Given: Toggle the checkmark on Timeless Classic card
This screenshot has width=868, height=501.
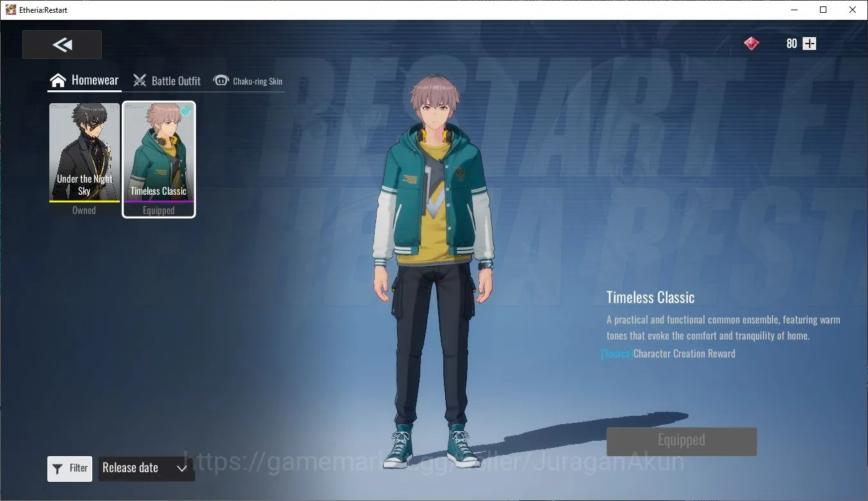Looking at the screenshot, I should point(186,111).
